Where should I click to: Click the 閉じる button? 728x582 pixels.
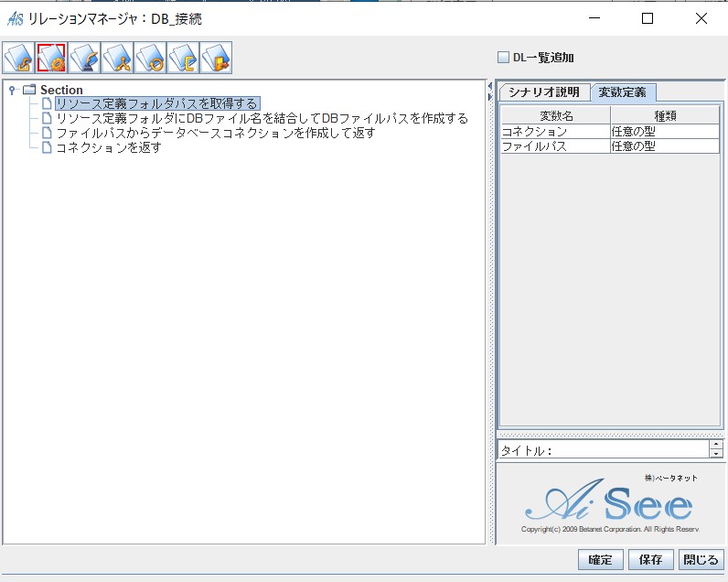[x=701, y=560]
